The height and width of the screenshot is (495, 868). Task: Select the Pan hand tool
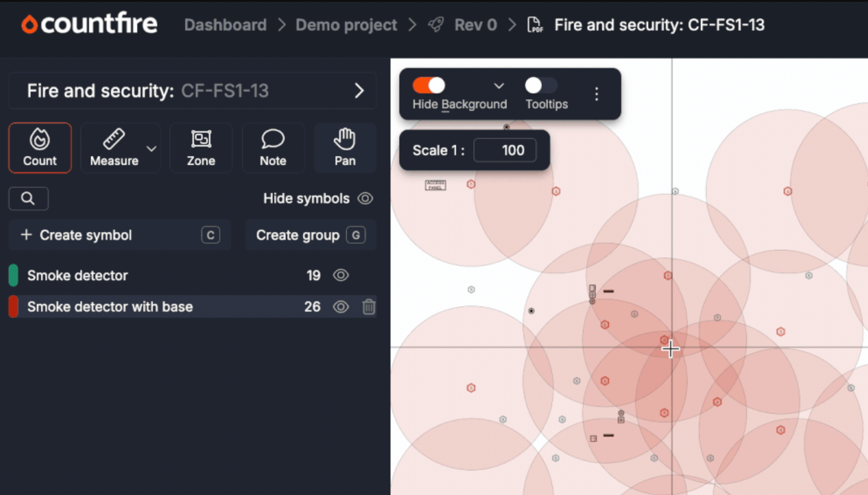(x=345, y=148)
